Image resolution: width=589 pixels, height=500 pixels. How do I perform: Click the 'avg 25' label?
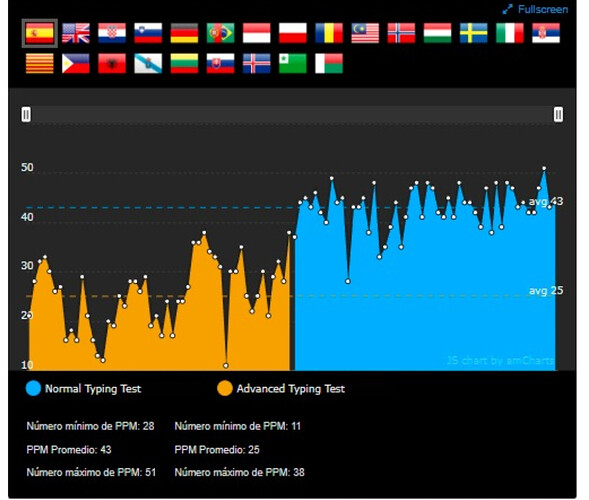pos(546,290)
